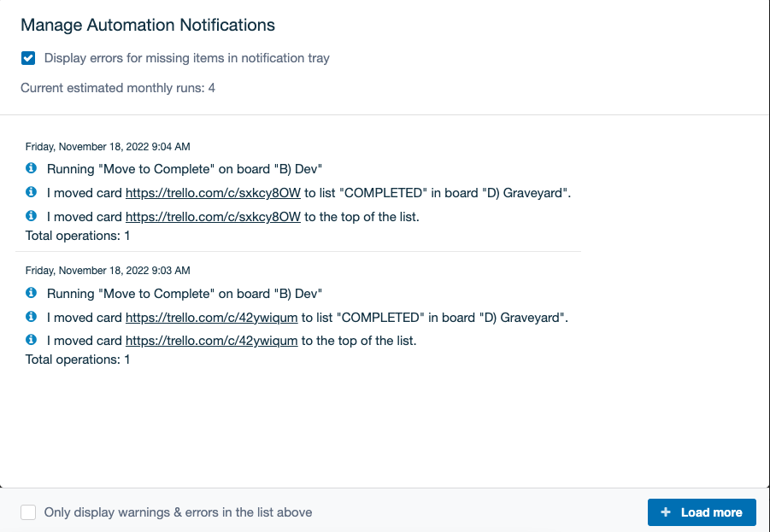
Task: Click info icon beside 42ywiqum moved to COMPLETED
Action: point(31,317)
